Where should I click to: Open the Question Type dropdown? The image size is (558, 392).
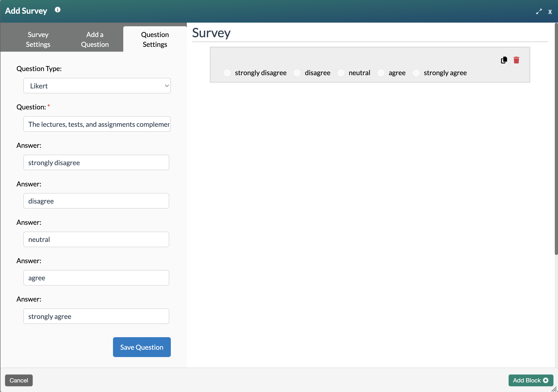pyautogui.click(x=97, y=86)
